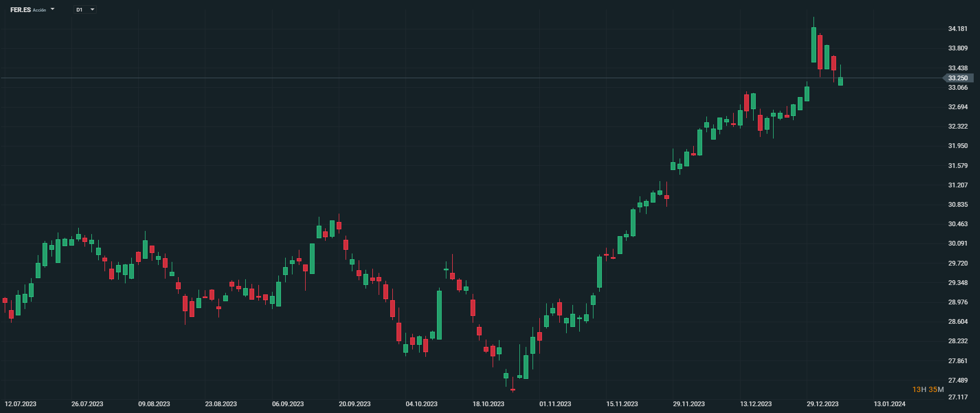Click the 13H 35M candle countdown timer
This screenshot has height=413, width=980.
(928, 389)
